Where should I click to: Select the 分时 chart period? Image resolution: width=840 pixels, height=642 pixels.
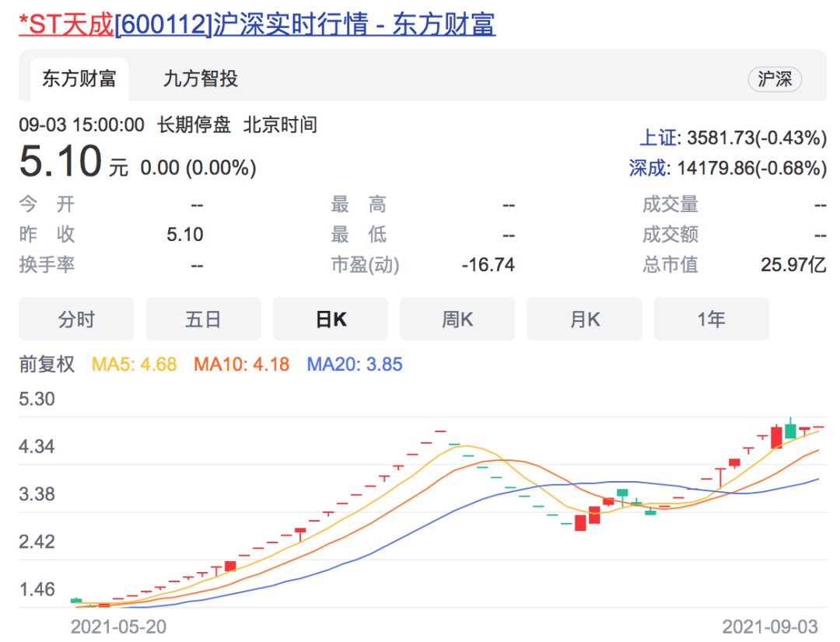tap(76, 319)
